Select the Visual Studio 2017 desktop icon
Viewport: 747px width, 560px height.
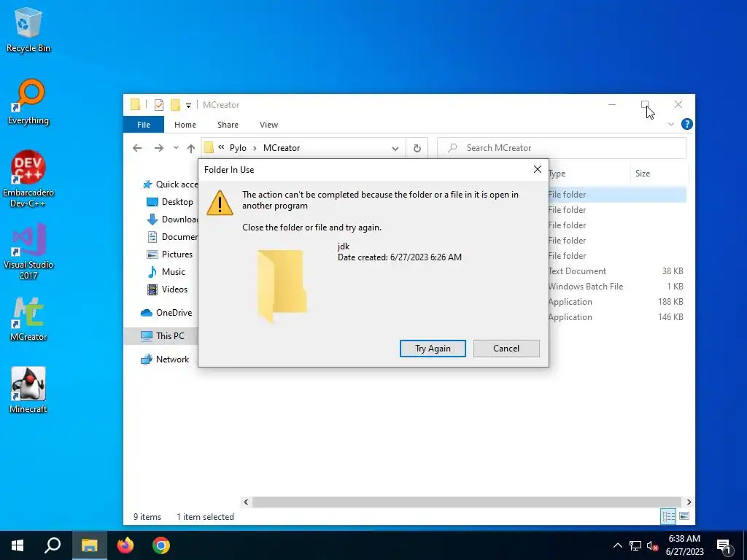[x=28, y=251]
